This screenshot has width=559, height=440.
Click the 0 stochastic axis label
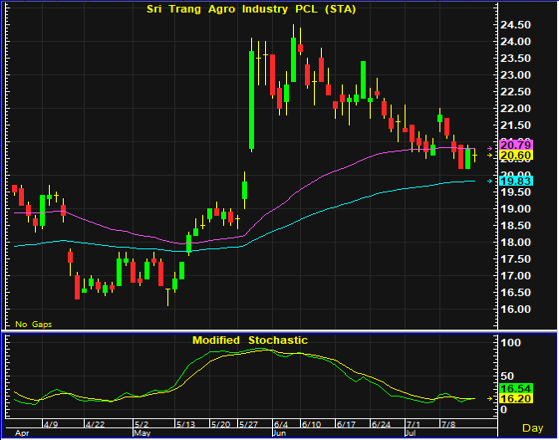pos(504,410)
